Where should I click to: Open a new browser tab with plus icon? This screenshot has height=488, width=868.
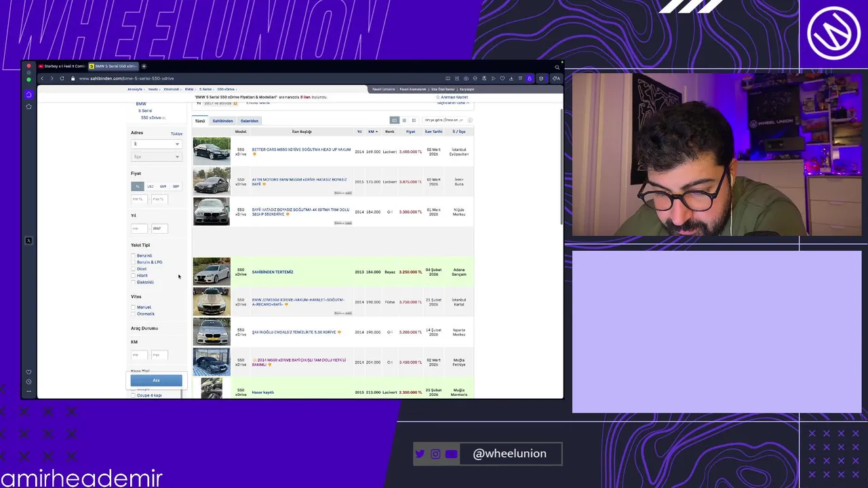144,66
